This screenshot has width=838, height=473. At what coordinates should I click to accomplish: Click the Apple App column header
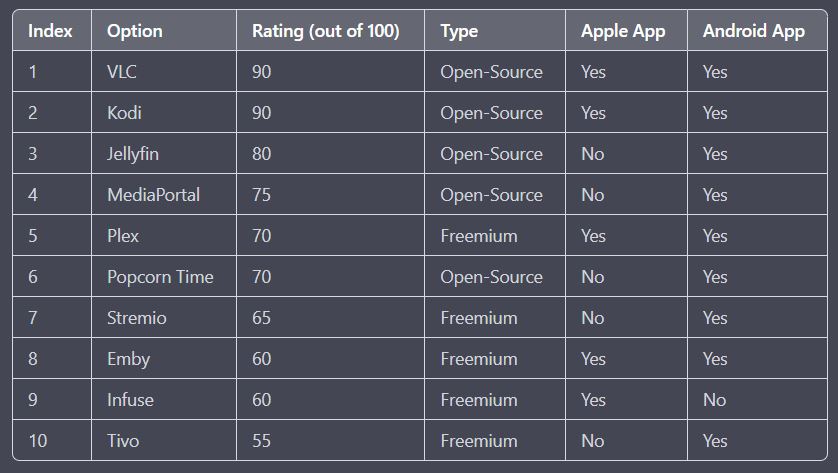(623, 31)
